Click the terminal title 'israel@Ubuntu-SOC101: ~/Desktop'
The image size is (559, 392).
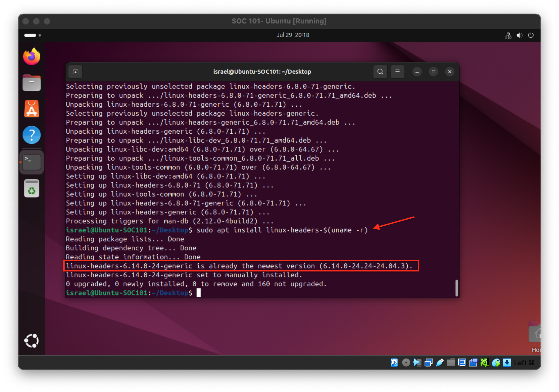(262, 71)
